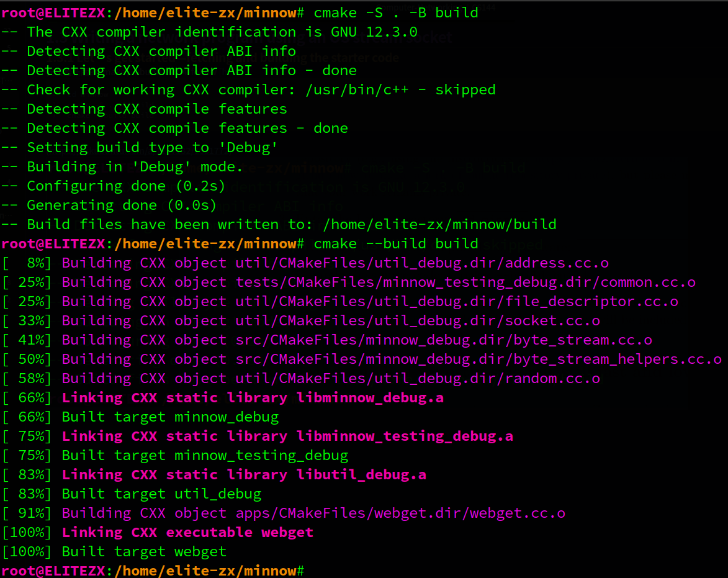Click the final empty shell prompt line
Screen dimensions: 728x578
(153, 571)
